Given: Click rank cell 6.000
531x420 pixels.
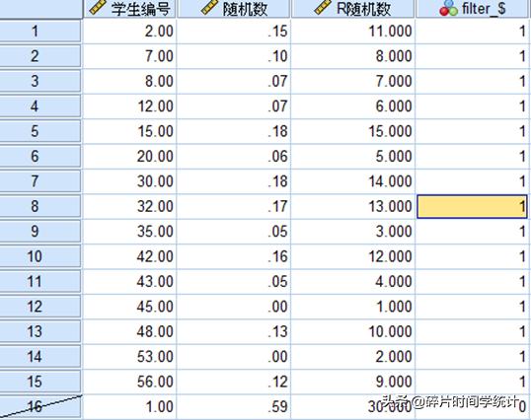Looking at the screenshot, I should point(353,106).
